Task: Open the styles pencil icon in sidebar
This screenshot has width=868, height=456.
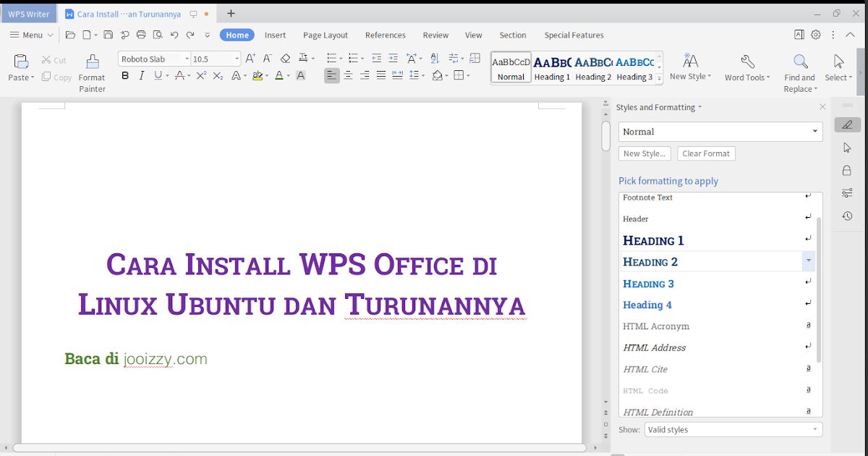Action: coord(847,125)
